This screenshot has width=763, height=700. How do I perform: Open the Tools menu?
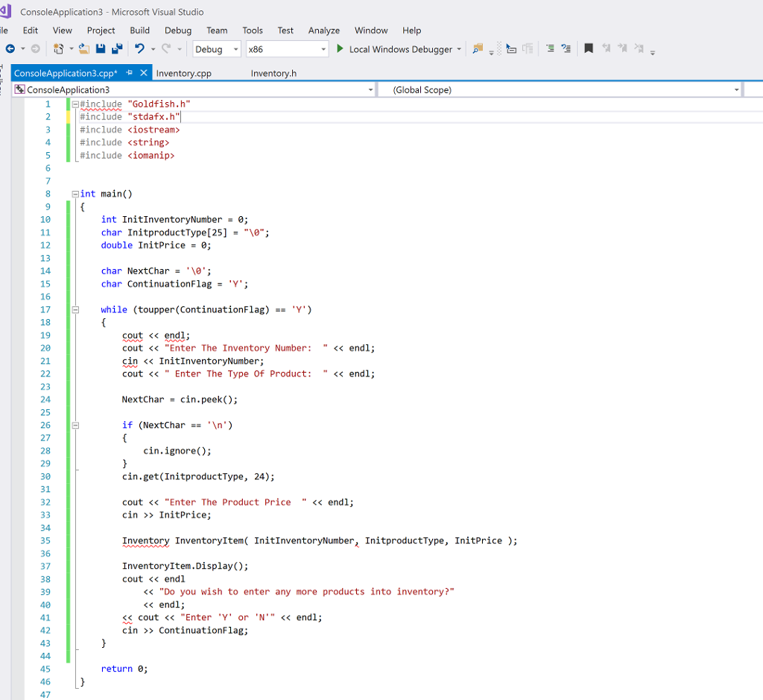253,30
